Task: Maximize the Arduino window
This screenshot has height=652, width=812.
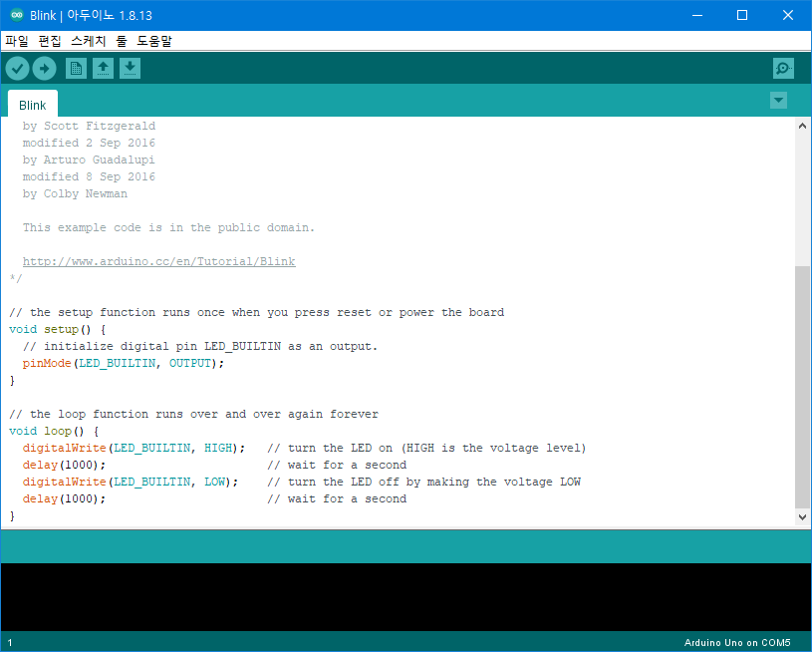Action: click(742, 15)
